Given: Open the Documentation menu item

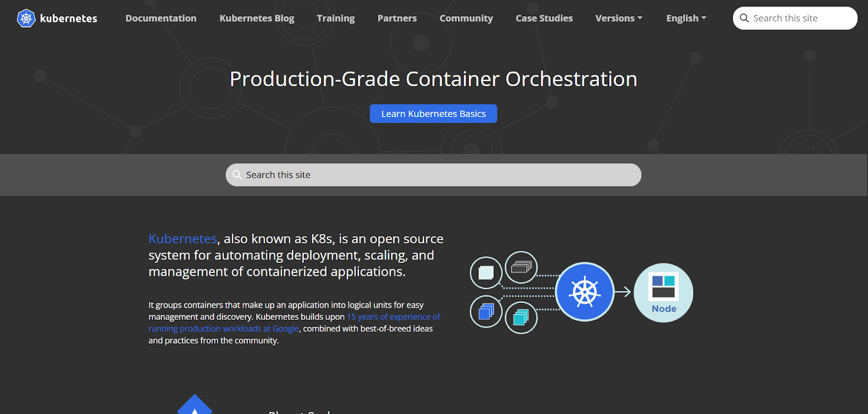Looking at the screenshot, I should pyautogui.click(x=161, y=18).
